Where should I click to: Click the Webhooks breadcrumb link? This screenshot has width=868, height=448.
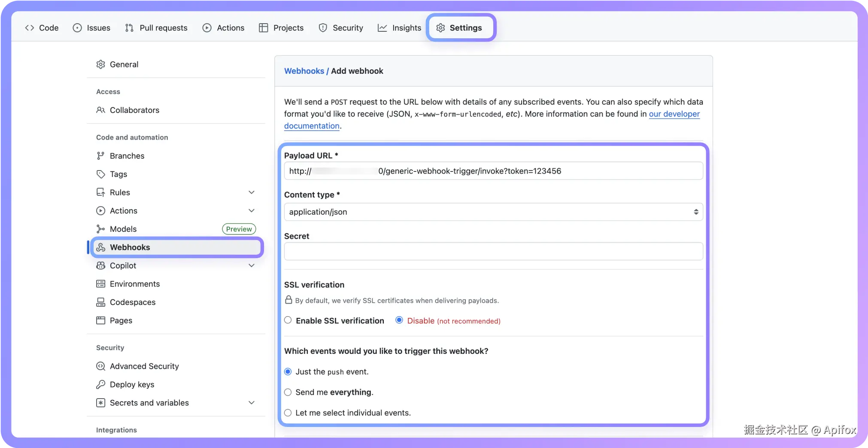point(304,71)
